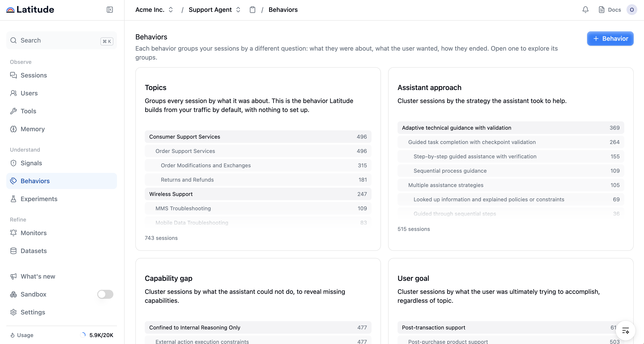
Task: Open the Topics behavior card title
Action: [x=156, y=87]
